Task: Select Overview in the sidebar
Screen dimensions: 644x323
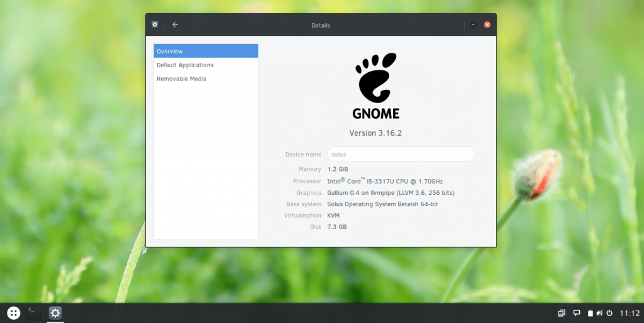Action: pos(206,51)
